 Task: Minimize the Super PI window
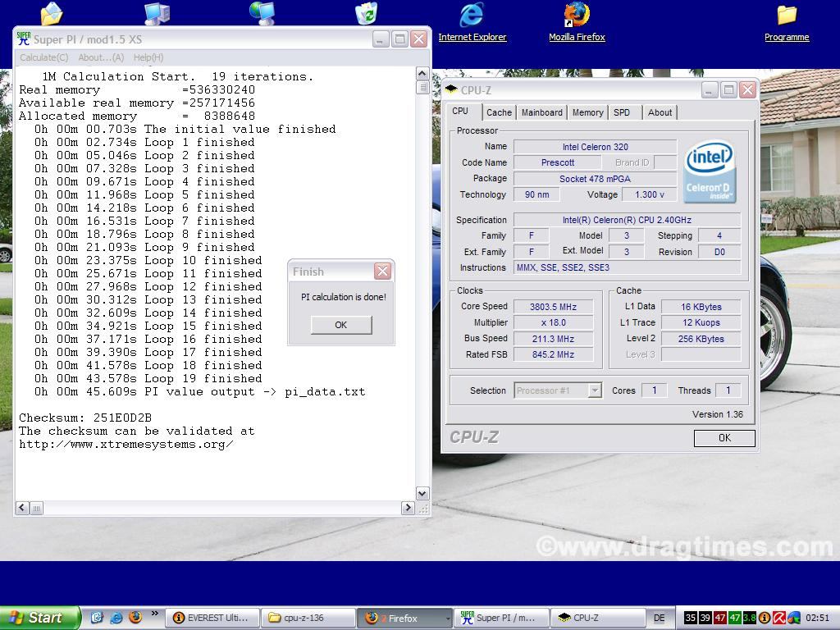[381, 39]
